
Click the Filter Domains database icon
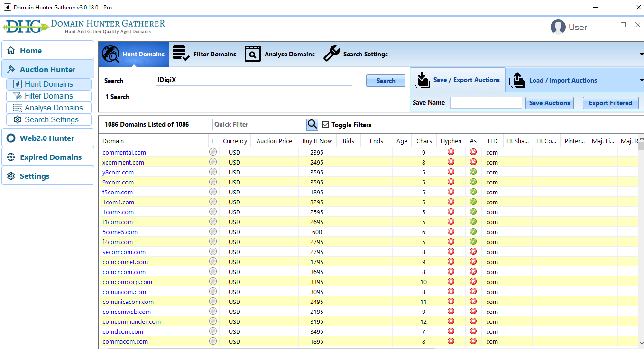(x=181, y=54)
